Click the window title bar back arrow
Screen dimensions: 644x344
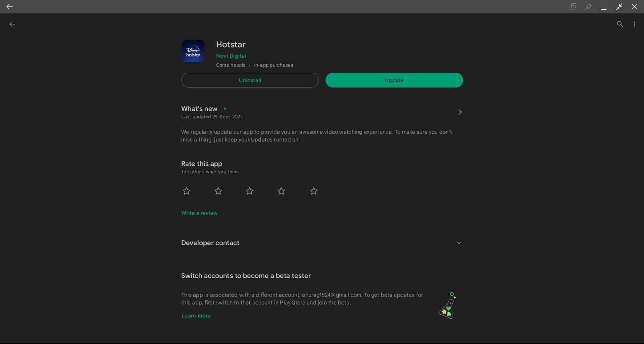click(9, 7)
